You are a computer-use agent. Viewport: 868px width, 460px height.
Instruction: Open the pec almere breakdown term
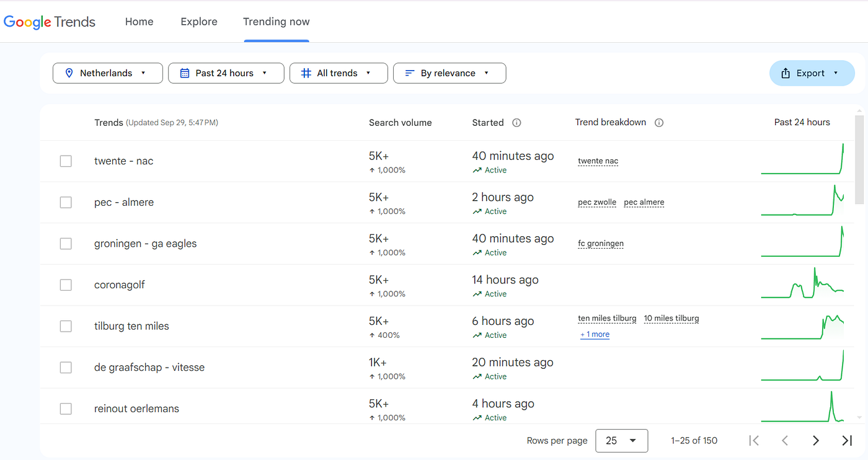[x=644, y=202]
